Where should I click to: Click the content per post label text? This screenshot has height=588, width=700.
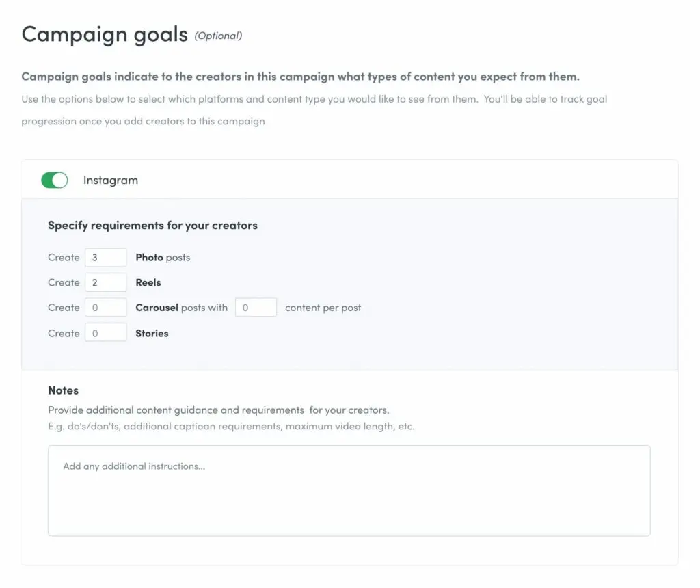[x=323, y=308]
